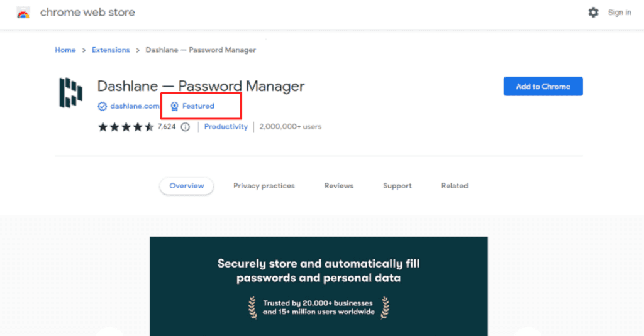Click the 2,000,000+ users text
The image size is (644, 336).
291,127
